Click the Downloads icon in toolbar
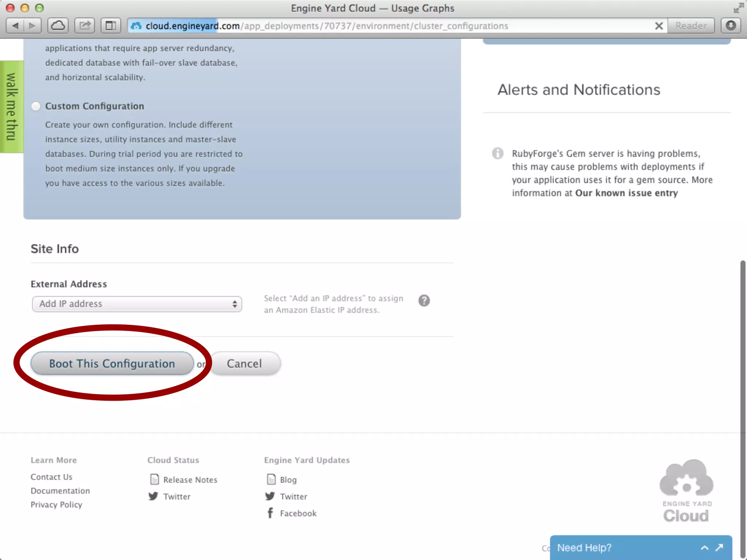The width and height of the screenshot is (747, 560). [x=731, y=26]
